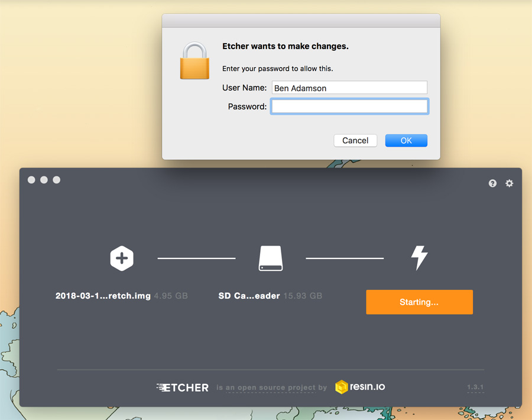Click 'Enter your password to allow this.' text

278,69
